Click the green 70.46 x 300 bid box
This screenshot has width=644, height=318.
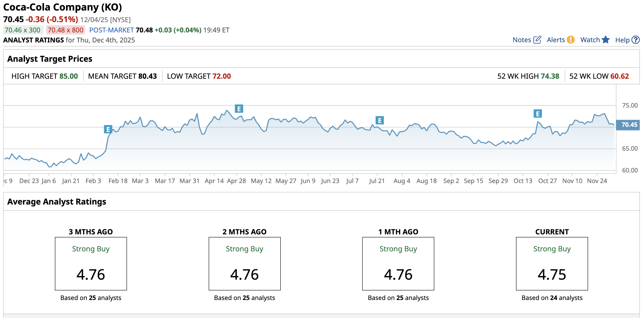pos(23,30)
